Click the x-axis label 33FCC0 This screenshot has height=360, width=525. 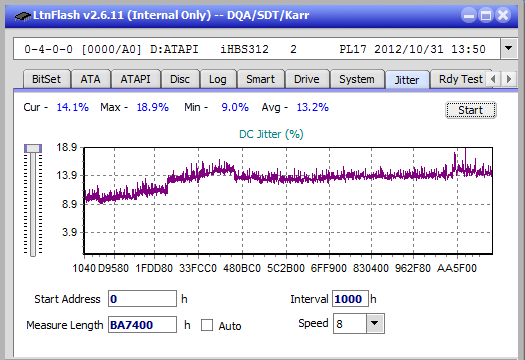click(x=198, y=268)
